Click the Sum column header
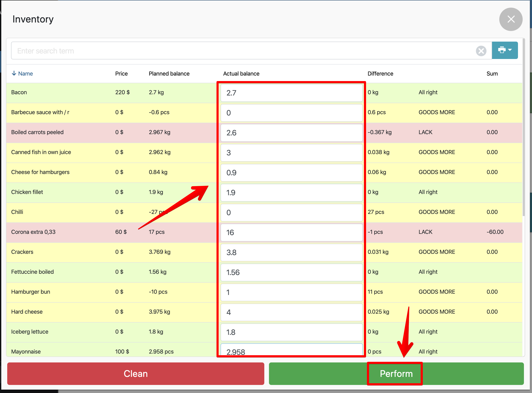The image size is (532, 393). (x=492, y=73)
